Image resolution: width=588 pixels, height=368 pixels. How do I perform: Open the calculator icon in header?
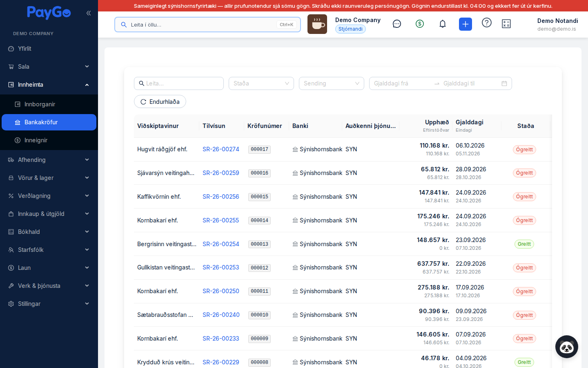506,24
